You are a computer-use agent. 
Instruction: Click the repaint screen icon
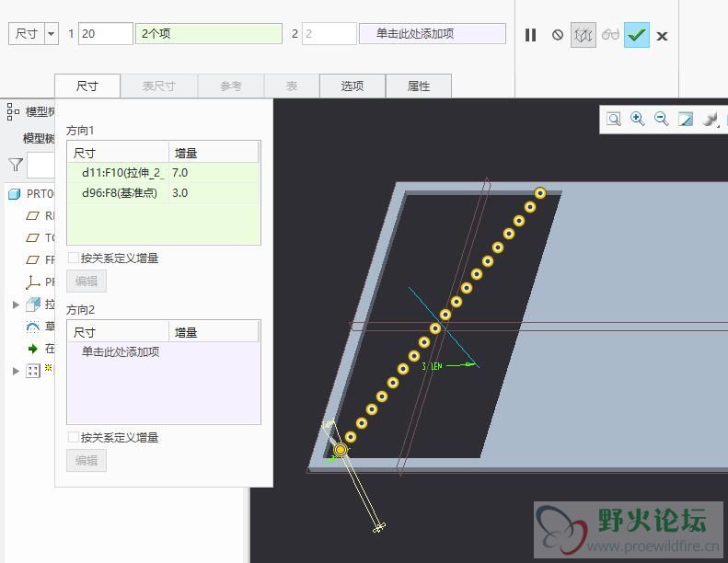[x=686, y=120]
